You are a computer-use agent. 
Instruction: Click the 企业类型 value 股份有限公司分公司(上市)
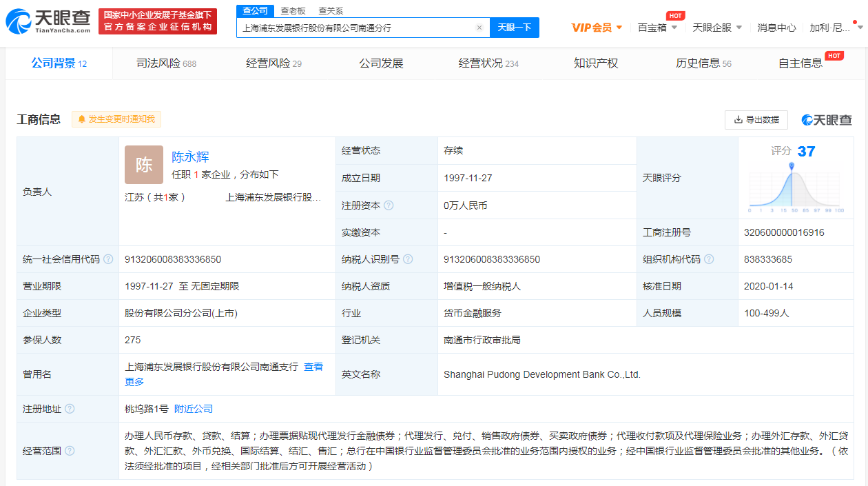181,313
